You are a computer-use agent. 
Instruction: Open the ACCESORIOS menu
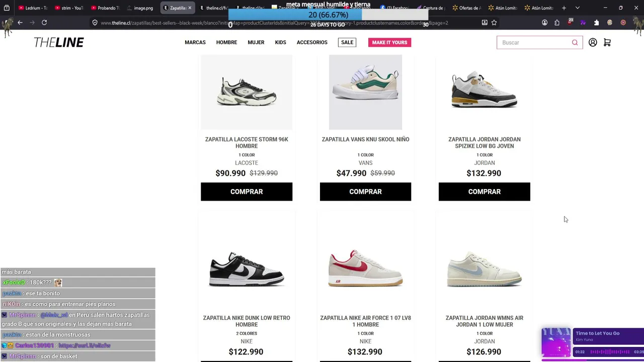[312, 43]
